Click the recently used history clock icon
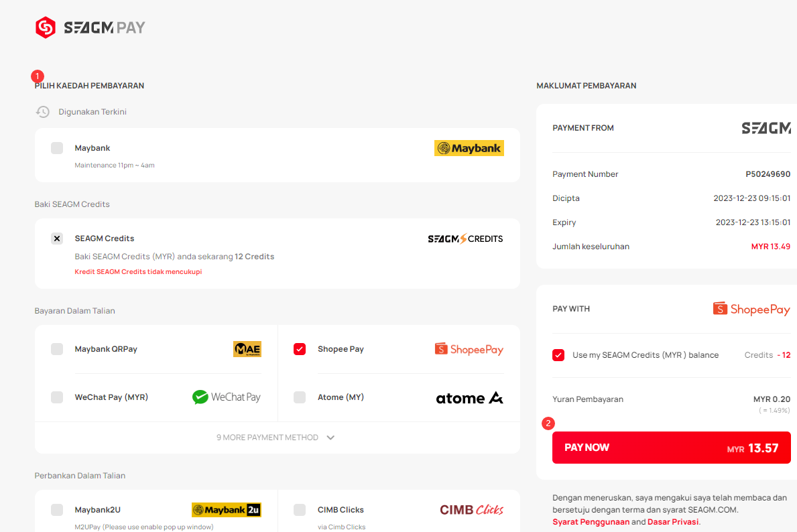Viewport: 797px width, 532px height. pyautogui.click(x=43, y=112)
